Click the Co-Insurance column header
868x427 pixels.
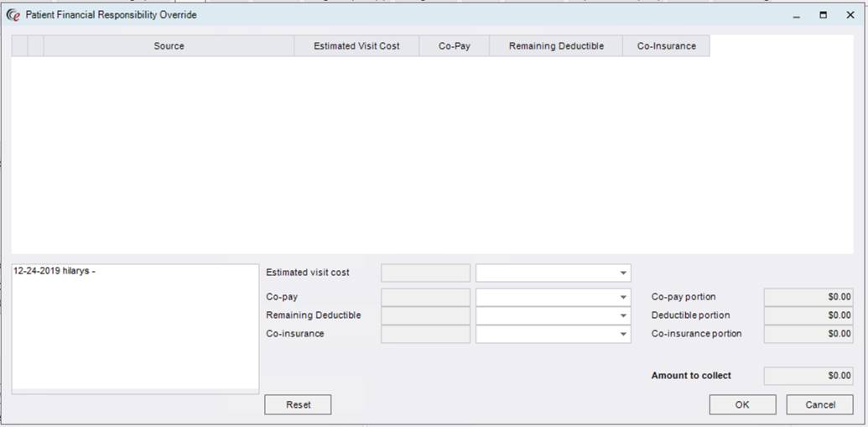[666, 46]
